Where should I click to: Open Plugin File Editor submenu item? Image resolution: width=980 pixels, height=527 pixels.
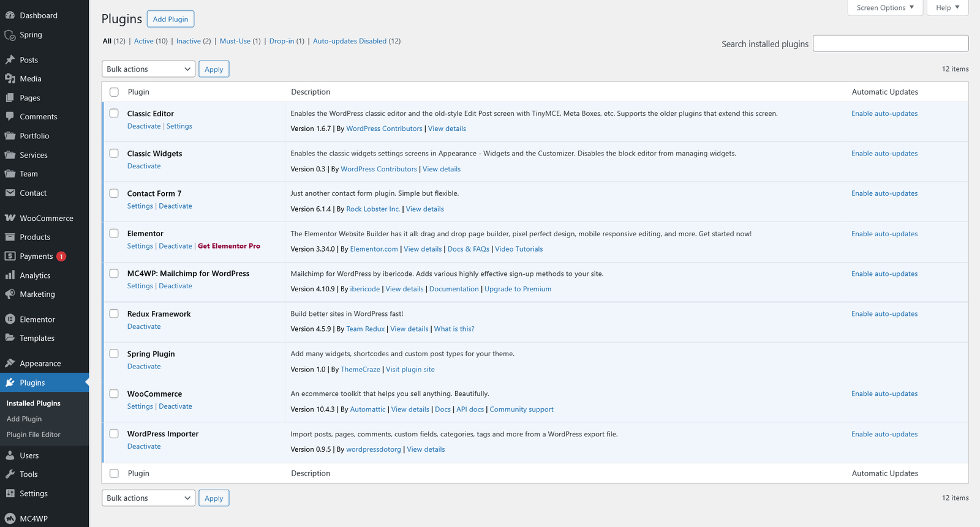click(34, 435)
